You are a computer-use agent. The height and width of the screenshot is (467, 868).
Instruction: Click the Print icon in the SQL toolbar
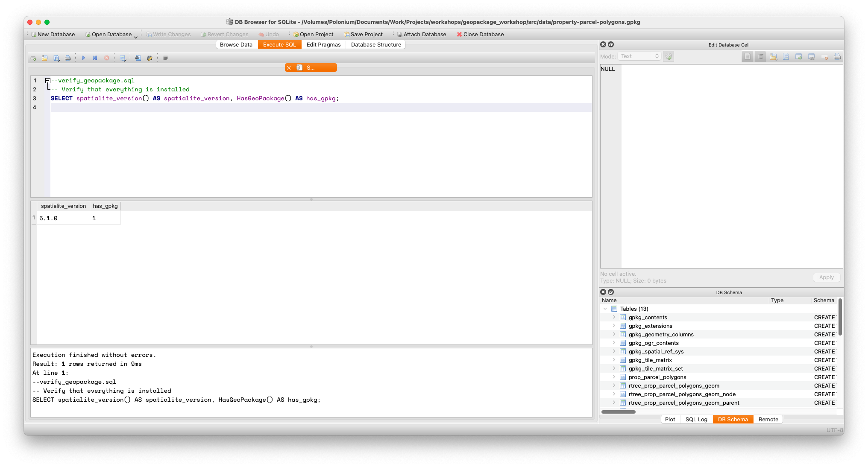tap(68, 58)
